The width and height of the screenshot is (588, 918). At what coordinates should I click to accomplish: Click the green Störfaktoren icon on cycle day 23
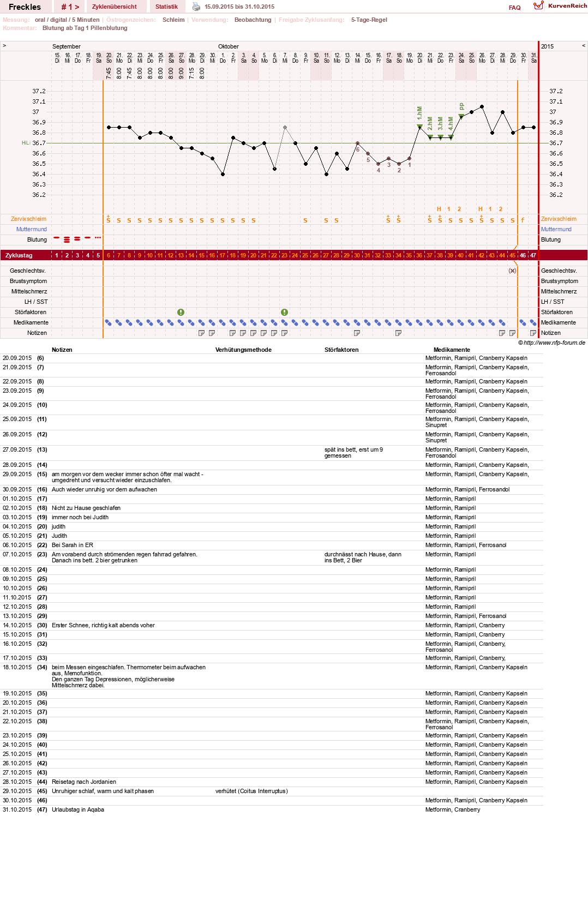click(x=284, y=312)
